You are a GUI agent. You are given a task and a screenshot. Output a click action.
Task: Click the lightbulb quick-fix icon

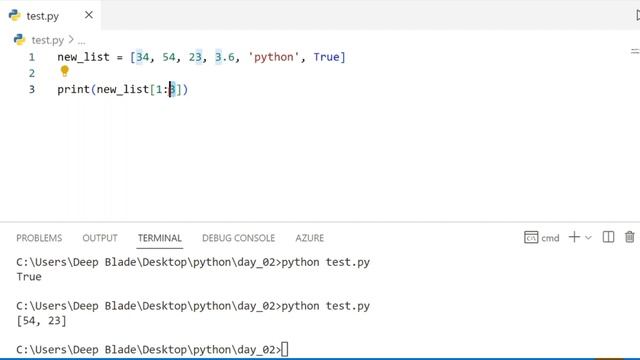coord(64,71)
